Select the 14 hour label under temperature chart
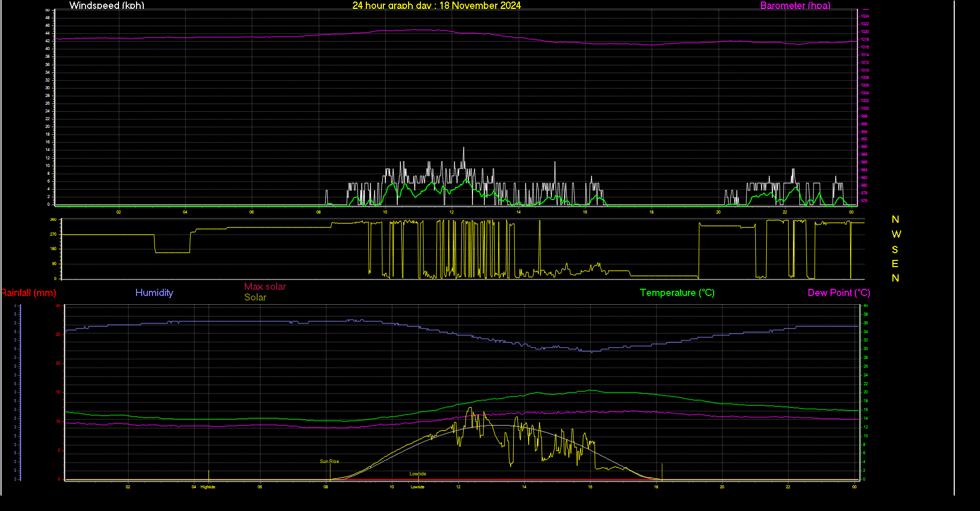Image resolution: width=980 pixels, height=511 pixels. coord(524,487)
